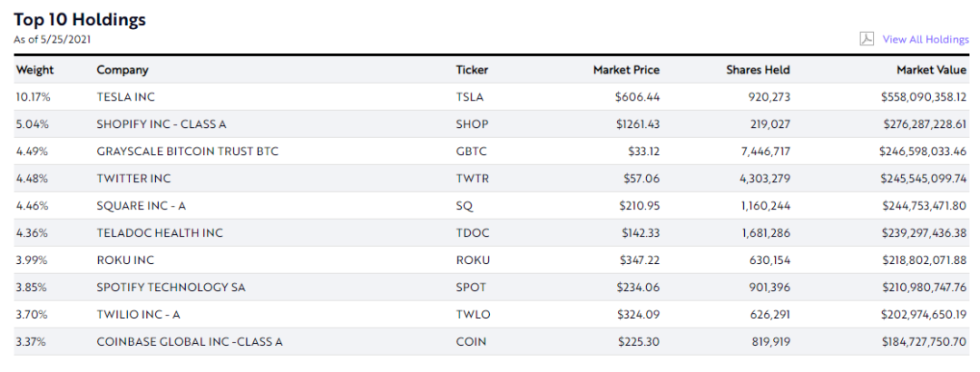Open the View All Holdings link
The height and width of the screenshot is (372, 980).
[926, 39]
